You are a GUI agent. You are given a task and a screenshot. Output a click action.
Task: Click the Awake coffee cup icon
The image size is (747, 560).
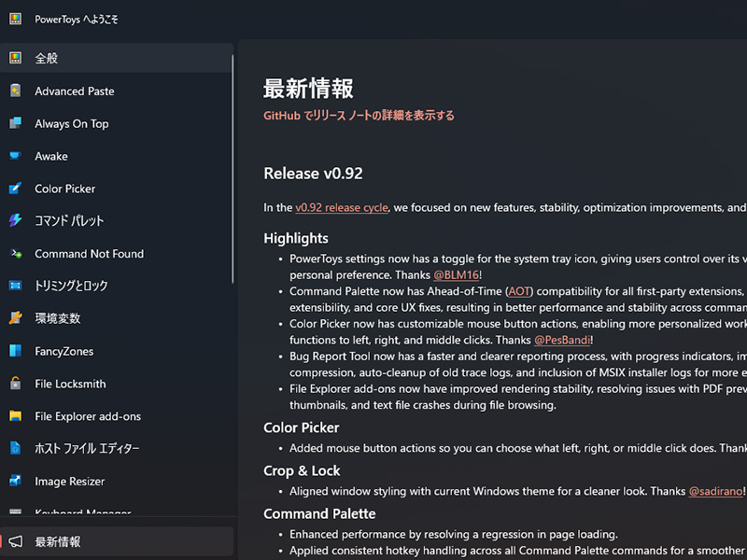point(15,156)
